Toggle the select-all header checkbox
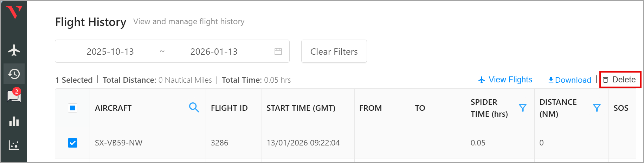644x163 pixels. click(x=72, y=108)
